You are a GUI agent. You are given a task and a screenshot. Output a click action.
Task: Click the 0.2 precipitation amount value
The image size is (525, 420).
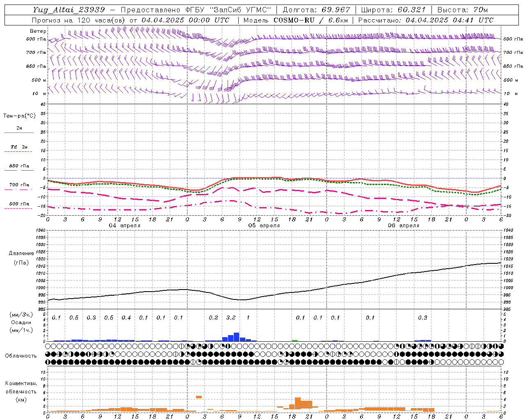point(213,317)
